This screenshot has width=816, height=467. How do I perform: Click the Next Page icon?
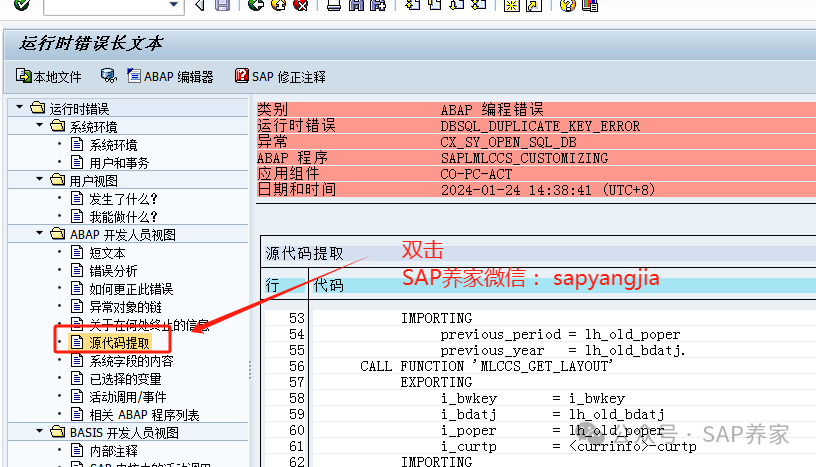457,5
